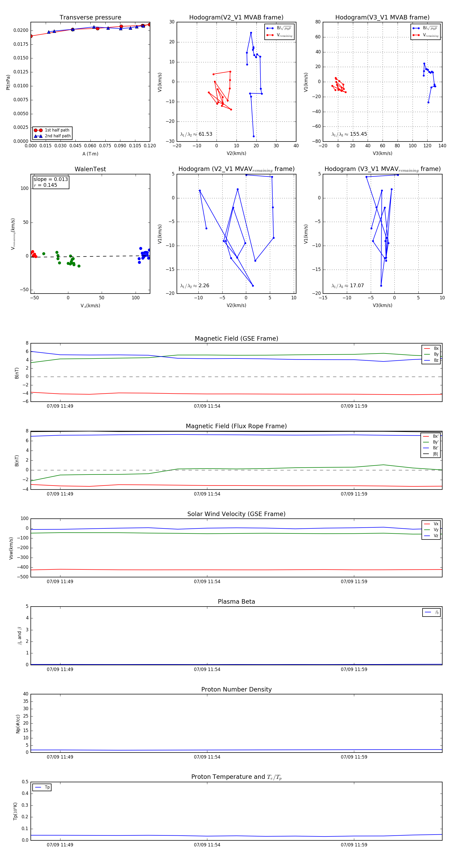Click the 'Np(#/cc)' y-axis label
Viewport: 473px width, 868px height.
point(18,724)
